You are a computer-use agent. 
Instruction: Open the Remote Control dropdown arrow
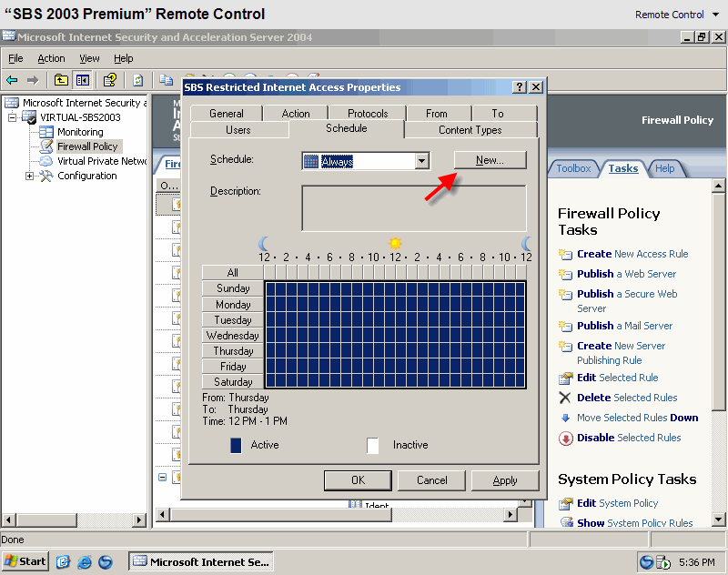point(715,15)
